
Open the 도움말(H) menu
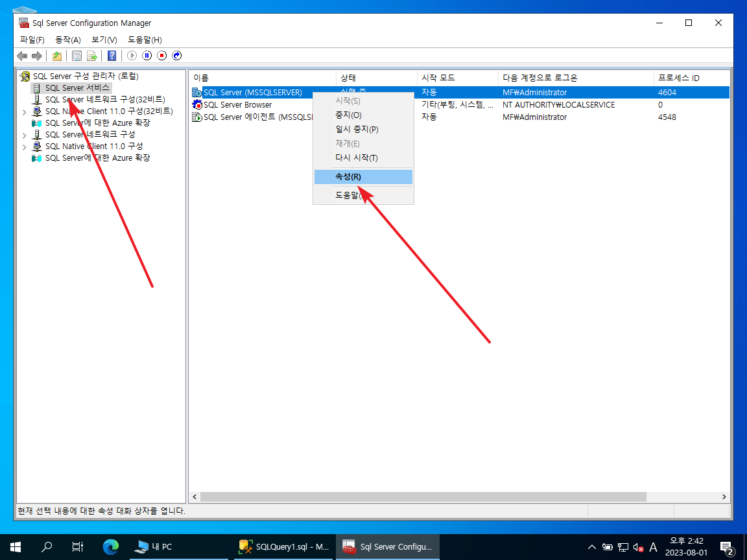click(x=145, y=40)
